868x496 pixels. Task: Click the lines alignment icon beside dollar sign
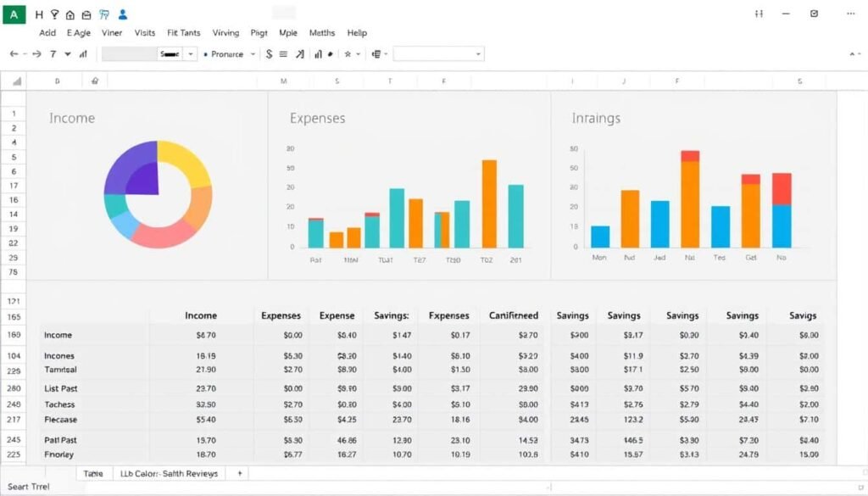[284, 53]
